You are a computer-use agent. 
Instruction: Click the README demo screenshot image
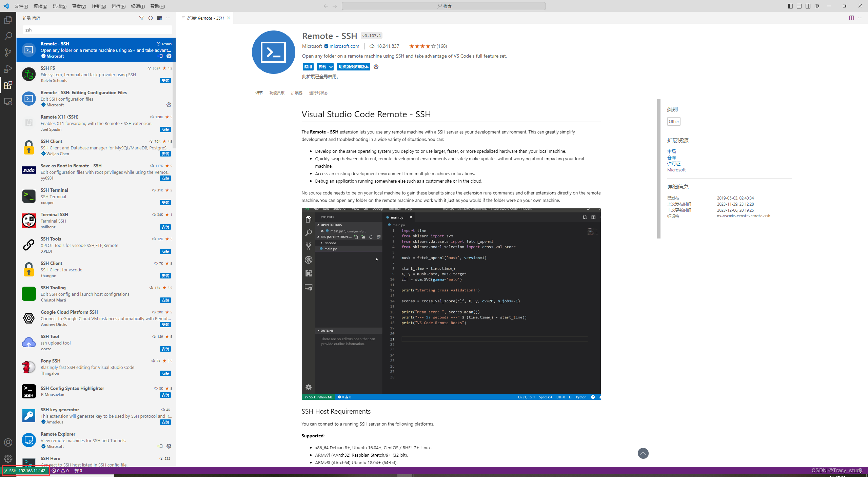coord(451,304)
